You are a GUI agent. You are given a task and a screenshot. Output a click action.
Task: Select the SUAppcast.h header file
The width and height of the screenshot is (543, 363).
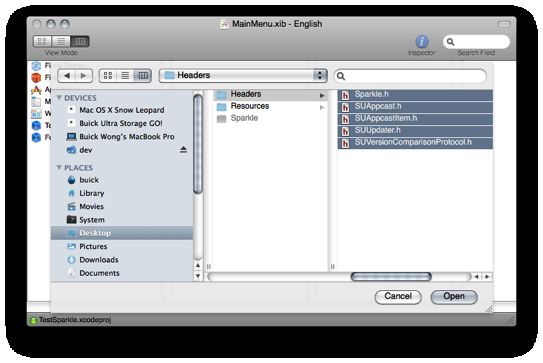(x=415, y=107)
